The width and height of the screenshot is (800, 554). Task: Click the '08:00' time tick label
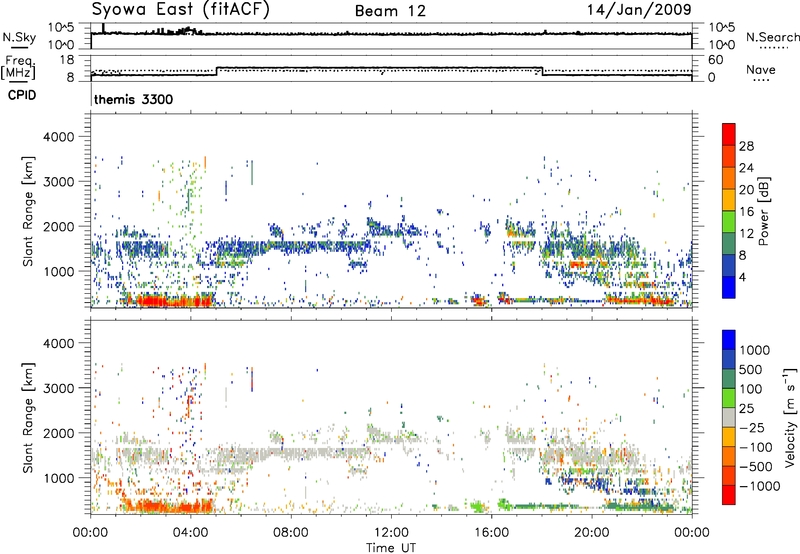[x=291, y=533]
